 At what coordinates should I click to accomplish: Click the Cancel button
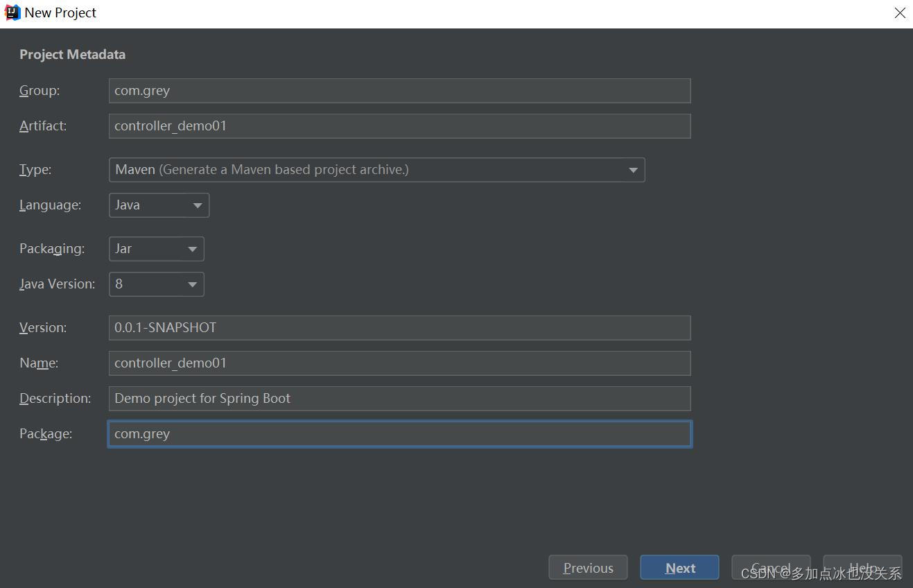[x=771, y=568]
